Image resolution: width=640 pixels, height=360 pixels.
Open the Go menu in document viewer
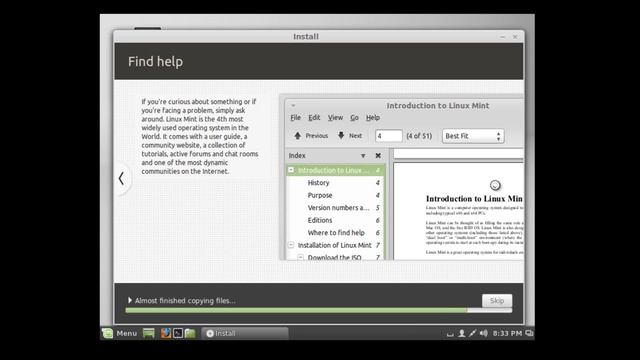click(x=354, y=118)
